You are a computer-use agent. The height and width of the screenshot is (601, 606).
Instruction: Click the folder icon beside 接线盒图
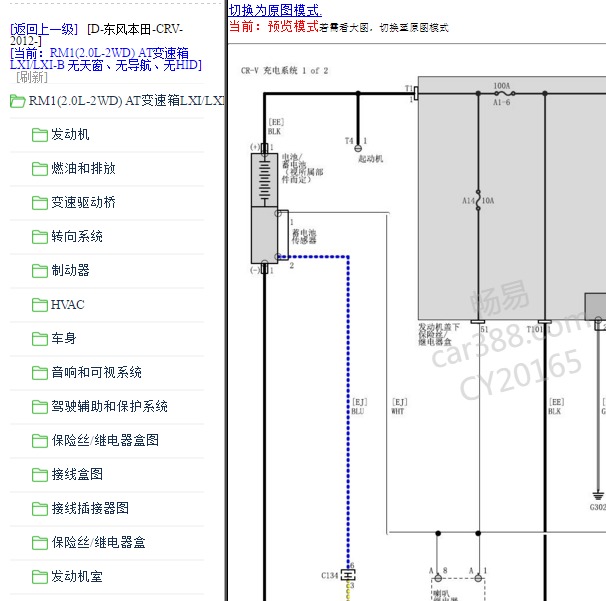click(40, 475)
